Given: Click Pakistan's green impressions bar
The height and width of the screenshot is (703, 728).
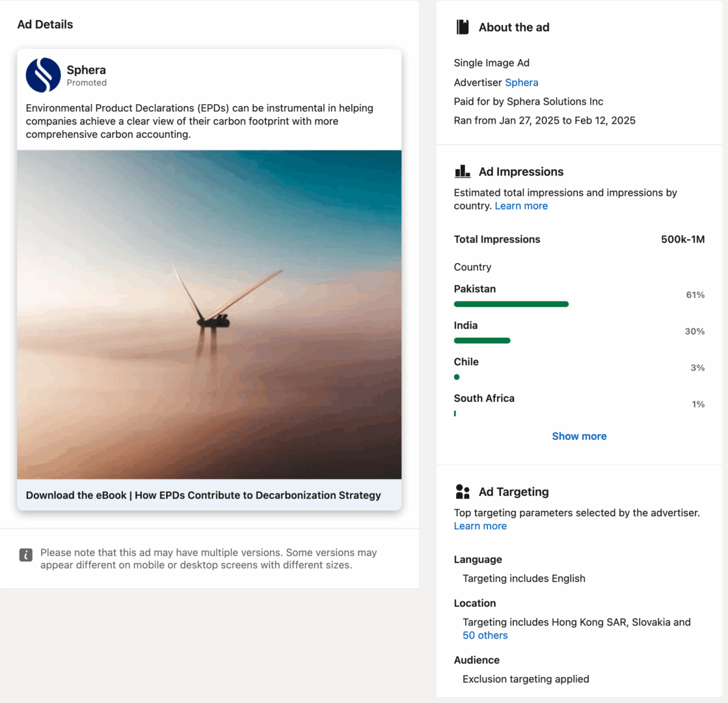Looking at the screenshot, I should (511, 304).
